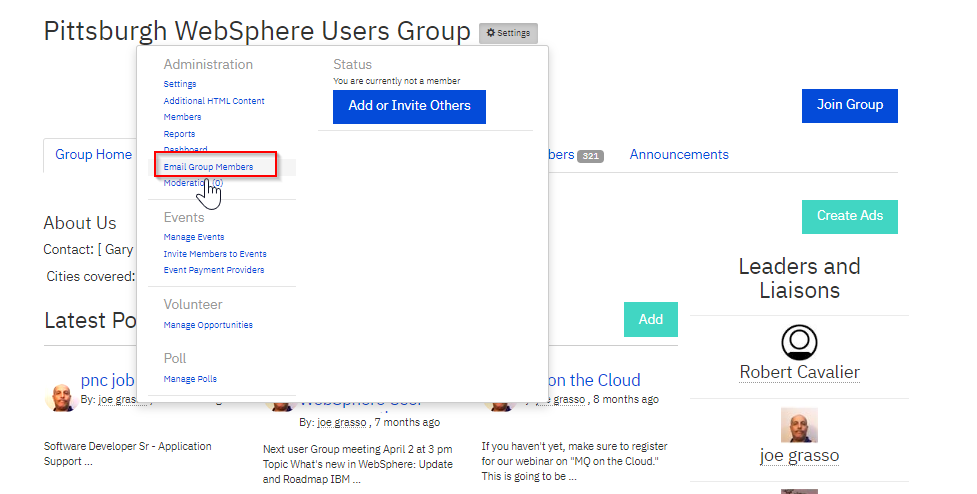Click the Add post button
Screen dimensions: 977x494
click(x=651, y=320)
